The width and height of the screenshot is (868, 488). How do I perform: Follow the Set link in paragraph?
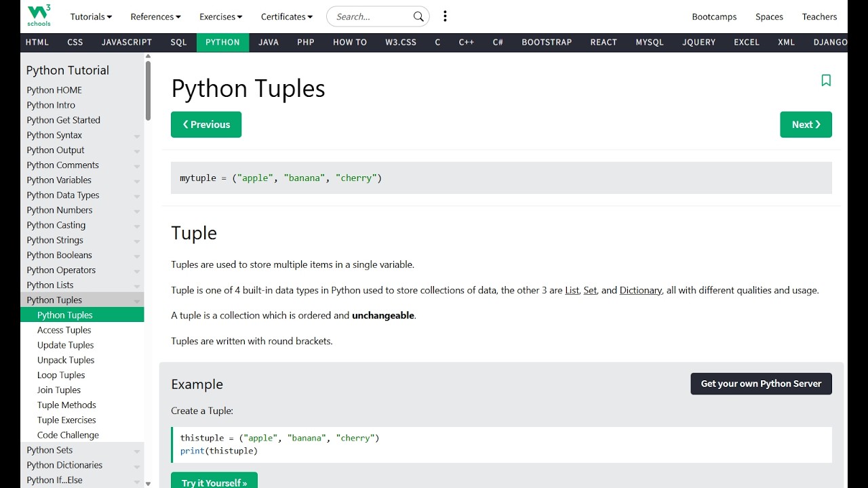click(590, 290)
